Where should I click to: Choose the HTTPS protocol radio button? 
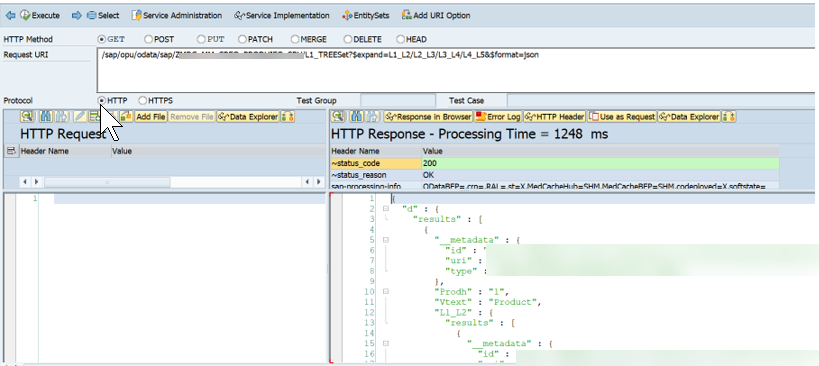click(142, 100)
